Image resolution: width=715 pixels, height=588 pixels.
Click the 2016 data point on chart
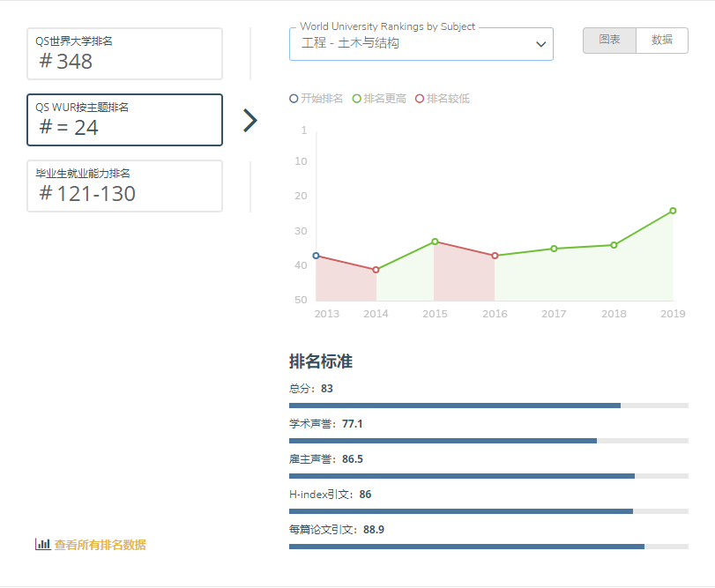pyautogui.click(x=495, y=256)
